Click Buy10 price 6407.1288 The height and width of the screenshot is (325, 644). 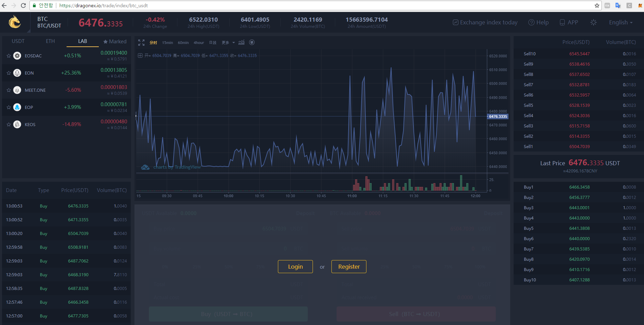579,280
